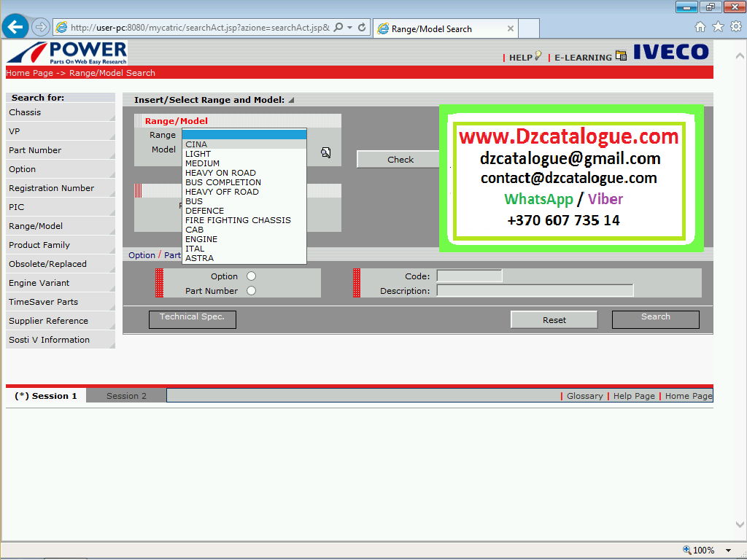Open zoom level dropdown arrow
This screenshot has height=560, width=747.
tap(728, 551)
